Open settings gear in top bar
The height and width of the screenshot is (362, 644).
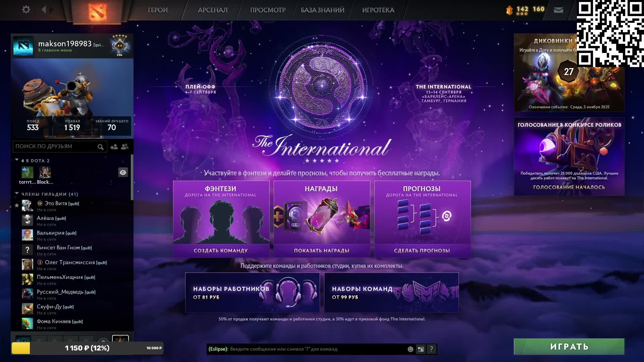[x=26, y=10]
